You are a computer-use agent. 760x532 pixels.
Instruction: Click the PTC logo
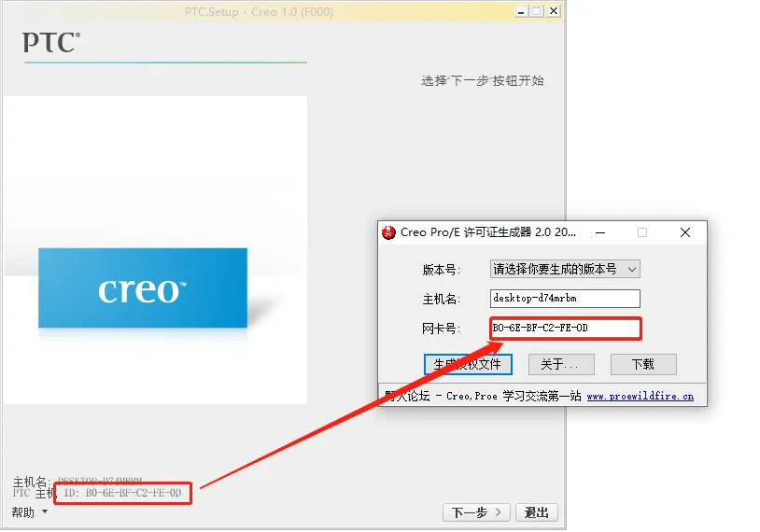(x=51, y=42)
